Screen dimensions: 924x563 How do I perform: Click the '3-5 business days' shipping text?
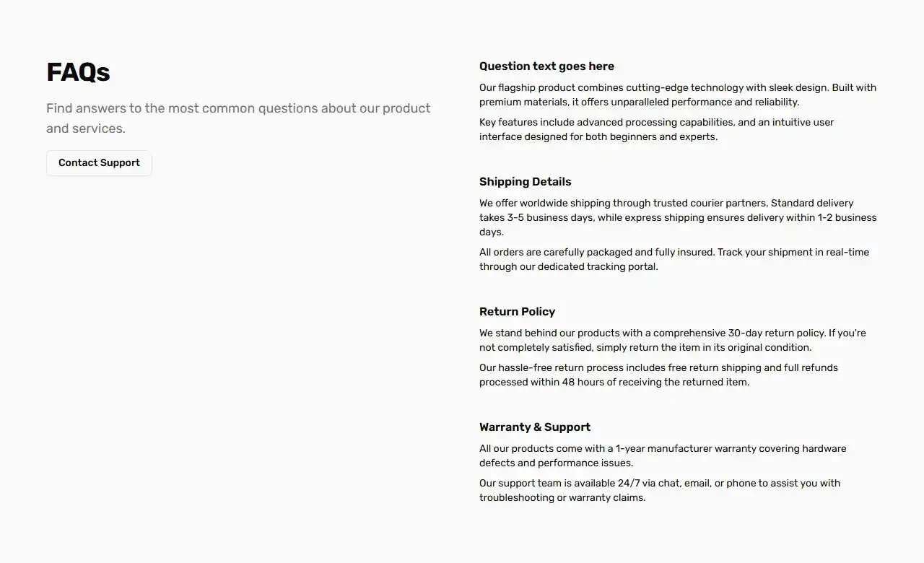click(552, 218)
